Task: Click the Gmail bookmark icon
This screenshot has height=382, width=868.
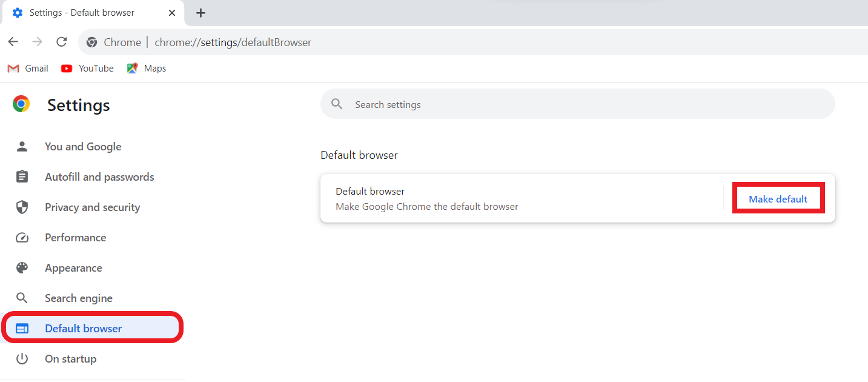Action: pos(13,69)
